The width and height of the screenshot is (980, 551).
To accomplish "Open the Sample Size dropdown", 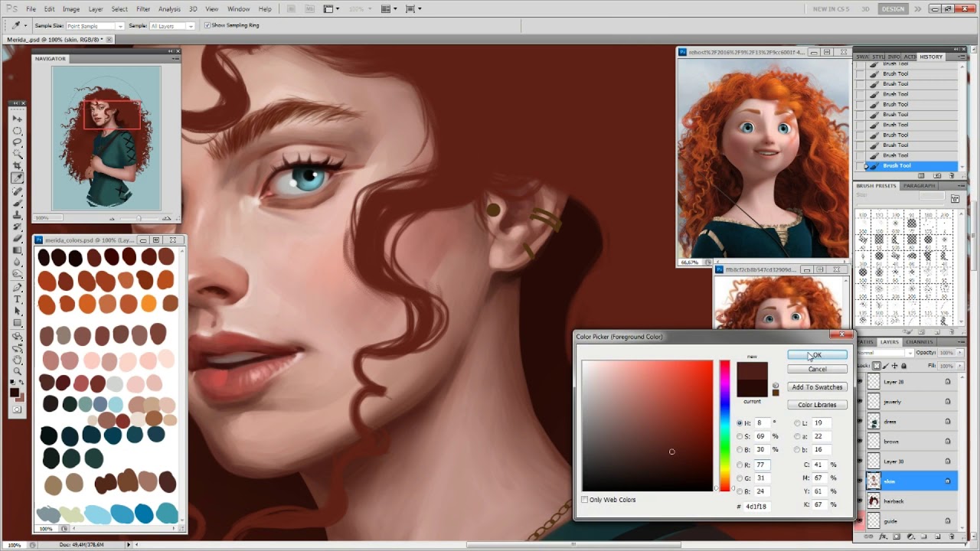I will 95,25.
